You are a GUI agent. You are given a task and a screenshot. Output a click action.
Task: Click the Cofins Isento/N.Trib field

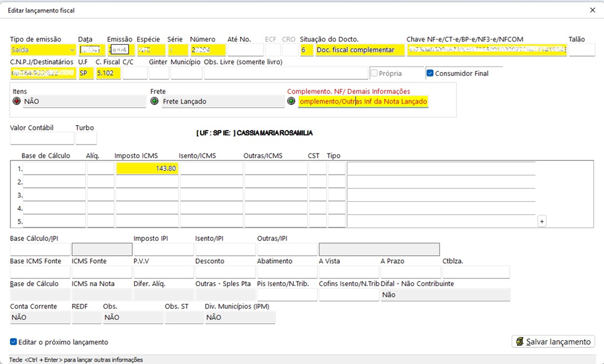[349, 295]
